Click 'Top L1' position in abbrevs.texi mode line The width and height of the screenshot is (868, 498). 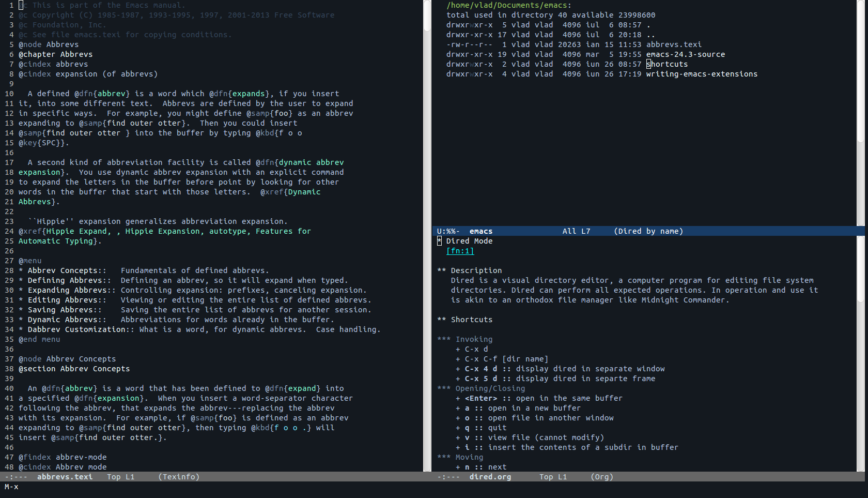[120, 477]
